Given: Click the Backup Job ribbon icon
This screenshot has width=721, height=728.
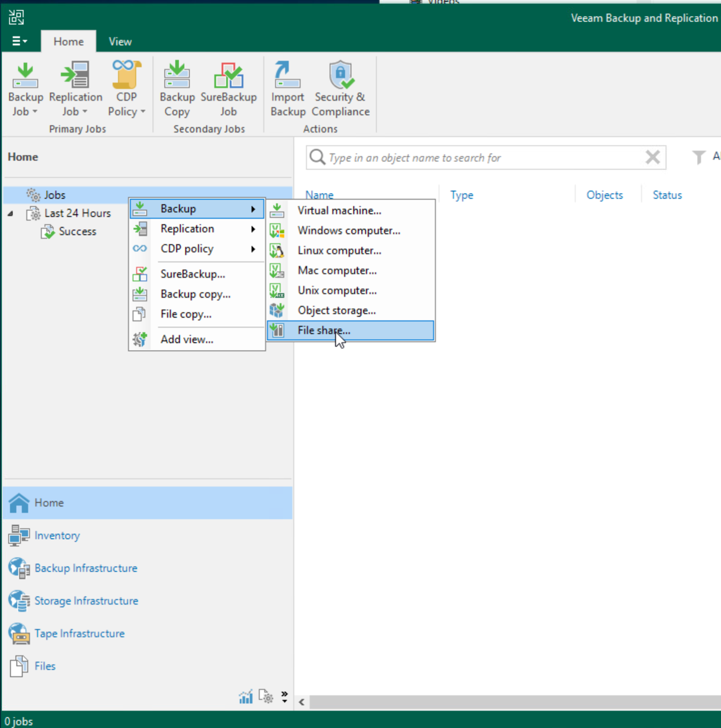Looking at the screenshot, I should (x=25, y=75).
